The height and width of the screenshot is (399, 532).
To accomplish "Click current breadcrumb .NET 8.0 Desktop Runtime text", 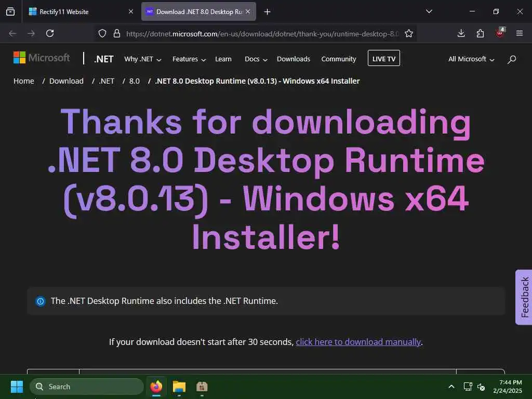I will [257, 81].
